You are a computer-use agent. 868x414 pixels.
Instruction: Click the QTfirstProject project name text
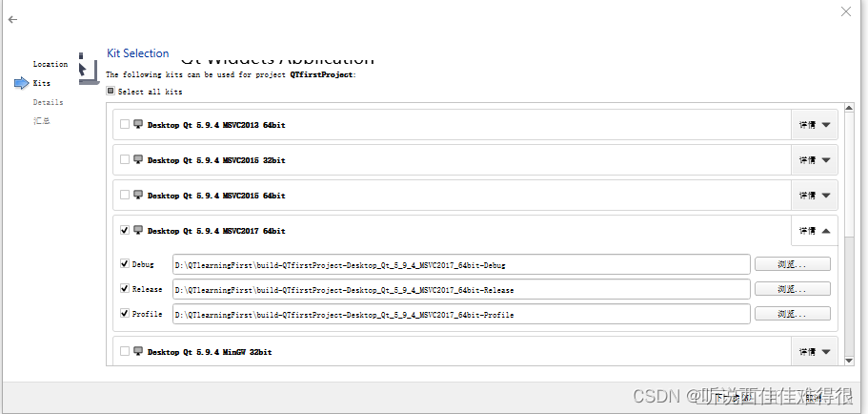(321, 74)
